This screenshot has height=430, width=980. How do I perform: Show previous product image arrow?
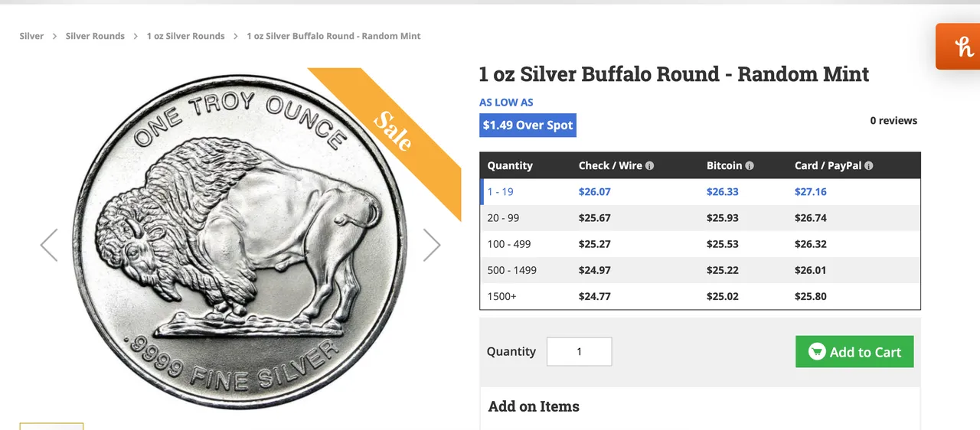coord(49,246)
